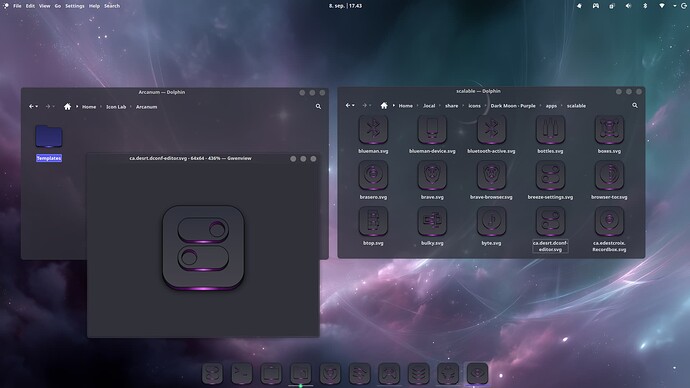Select boxes.svg file icon

(x=609, y=130)
